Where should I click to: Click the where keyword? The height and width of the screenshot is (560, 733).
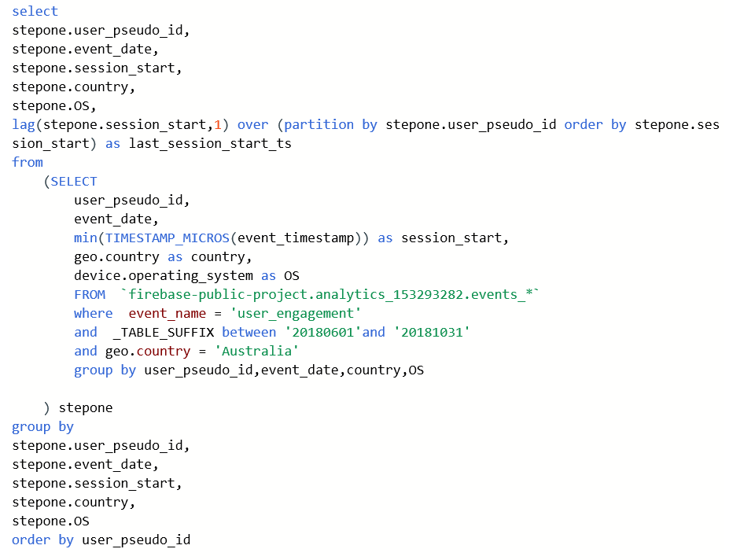point(94,313)
